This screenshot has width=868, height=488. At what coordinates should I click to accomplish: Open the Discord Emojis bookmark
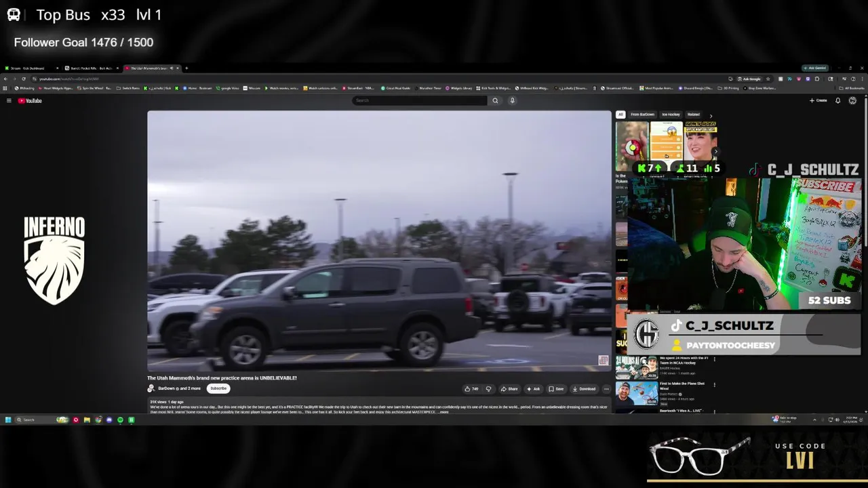click(x=696, y=88)
